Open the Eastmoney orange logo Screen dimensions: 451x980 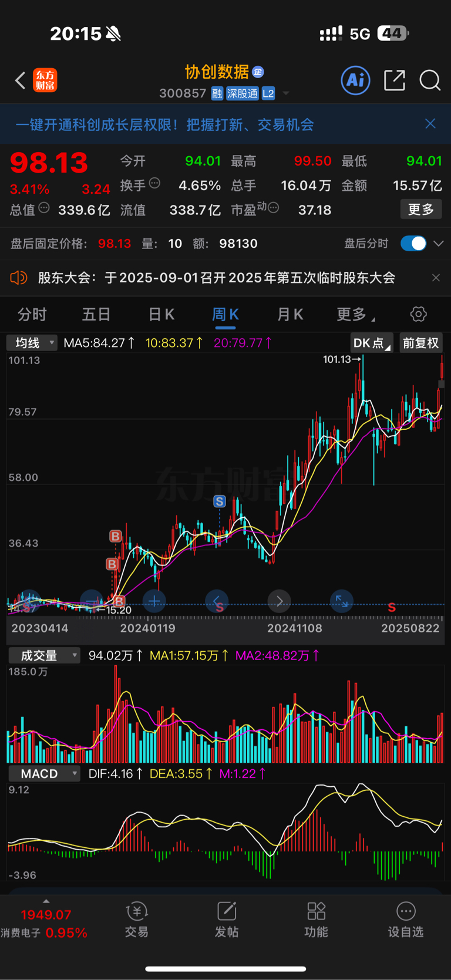point(45,80)
